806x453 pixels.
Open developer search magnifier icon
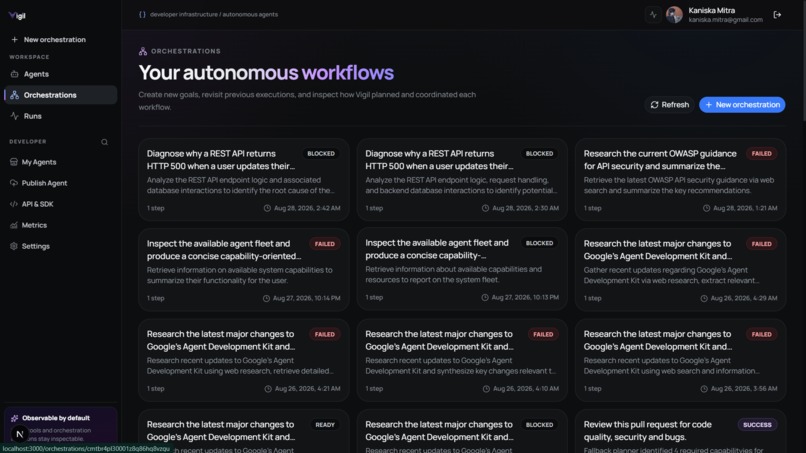(104, 142)
